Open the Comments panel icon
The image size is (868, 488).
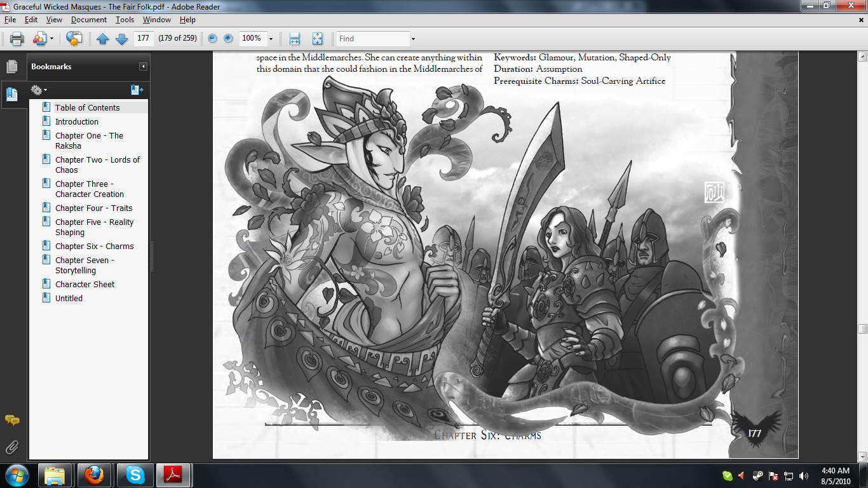click(x=11, y=420)
